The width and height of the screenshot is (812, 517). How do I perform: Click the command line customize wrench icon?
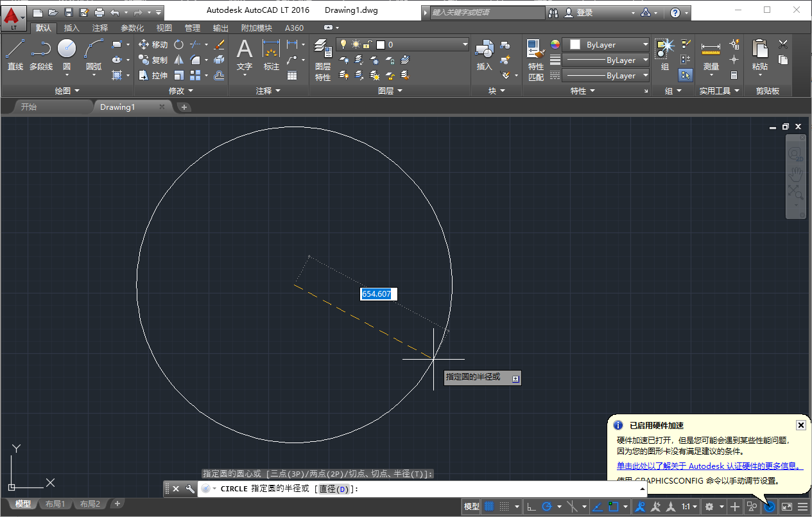[x=189, y=489]
